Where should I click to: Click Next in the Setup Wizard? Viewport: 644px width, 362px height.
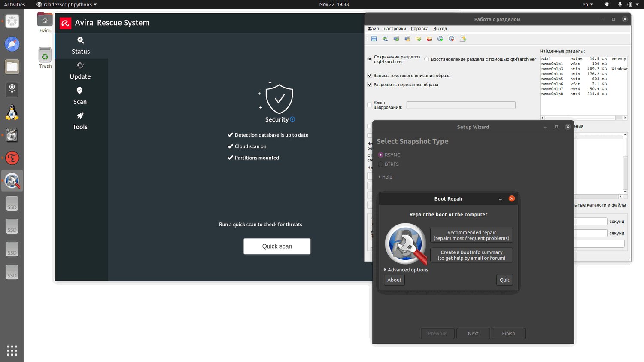[x=473, y=333]
